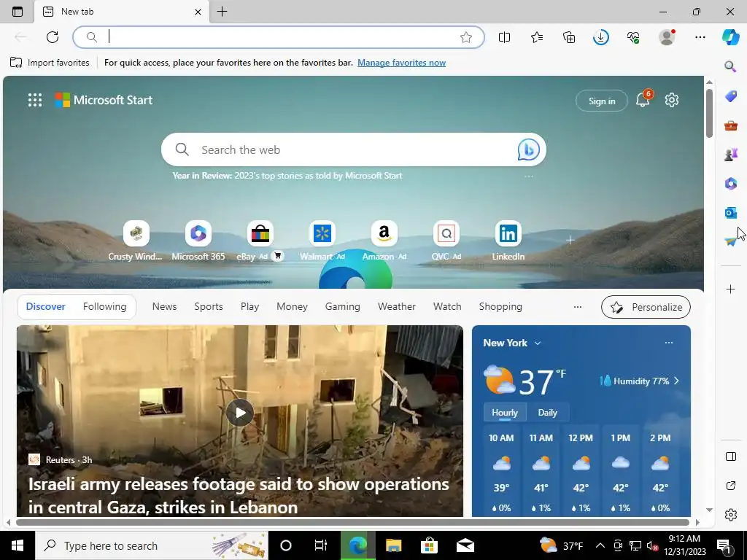Viewport: 747px width, 560px height.
Task: Select the Discover tab
Action: (x=46, y=307)
